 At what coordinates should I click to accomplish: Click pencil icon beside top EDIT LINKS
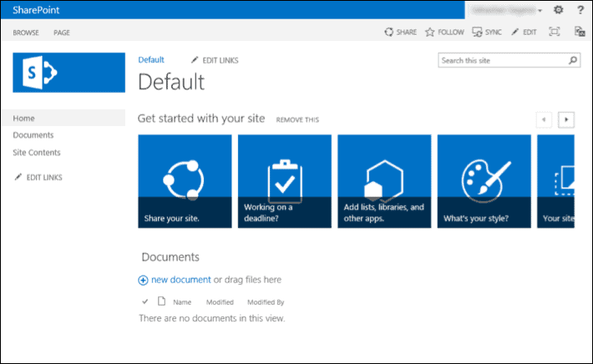(x=195, y=60)
